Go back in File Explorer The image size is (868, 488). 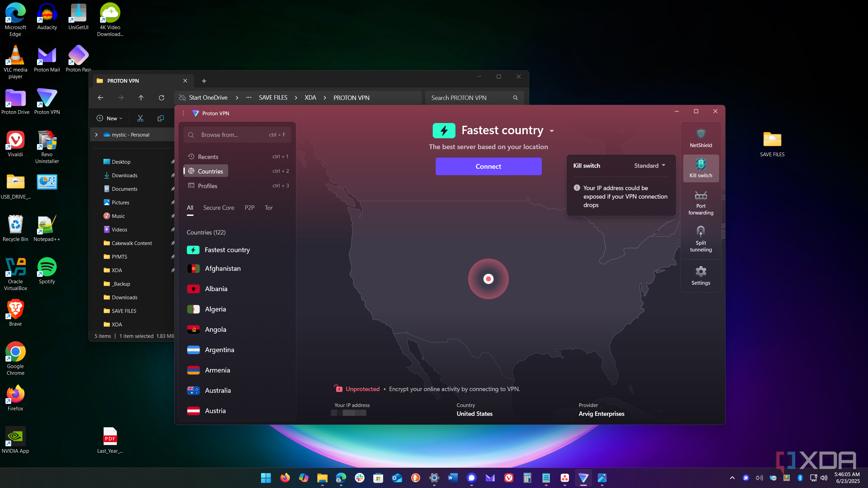click(100, 98)
